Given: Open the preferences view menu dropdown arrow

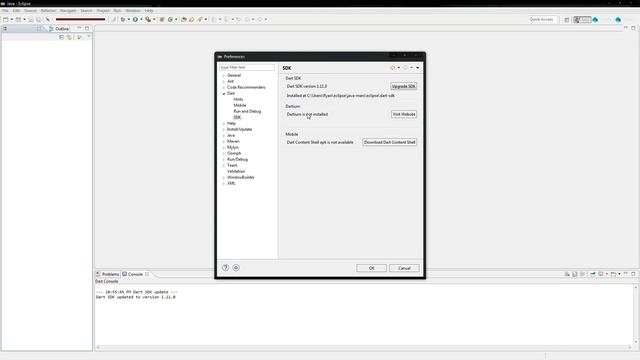Looking at the screenshot, I should click(418, 68).
